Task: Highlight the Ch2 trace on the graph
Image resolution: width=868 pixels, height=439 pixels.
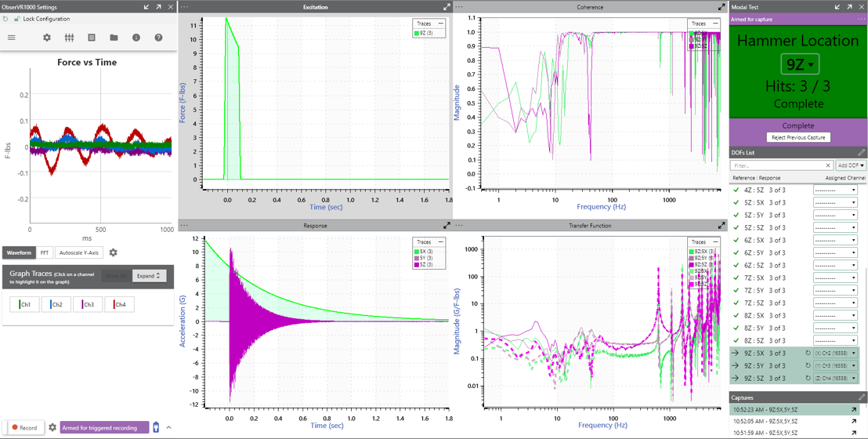Action: pyautogui.click(x=56, y=304)
